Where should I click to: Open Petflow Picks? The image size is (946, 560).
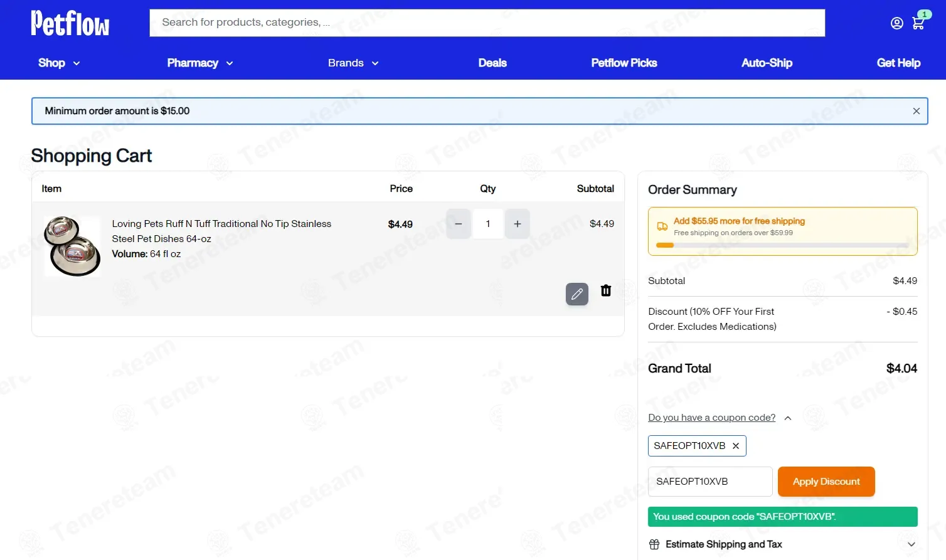click(624, 63)
